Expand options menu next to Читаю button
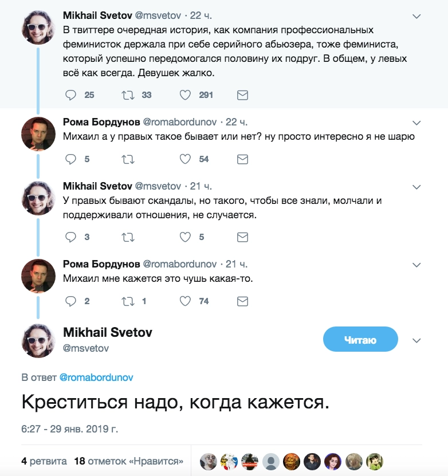 417,340
